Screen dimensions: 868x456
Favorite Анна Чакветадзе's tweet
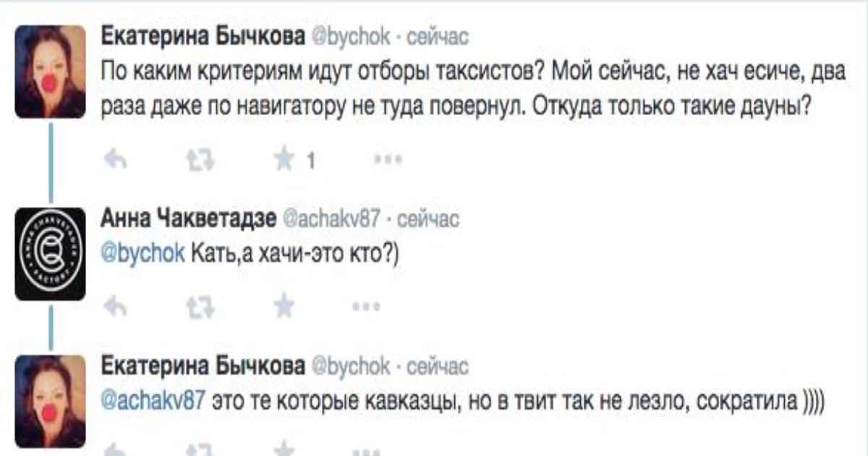284,307
